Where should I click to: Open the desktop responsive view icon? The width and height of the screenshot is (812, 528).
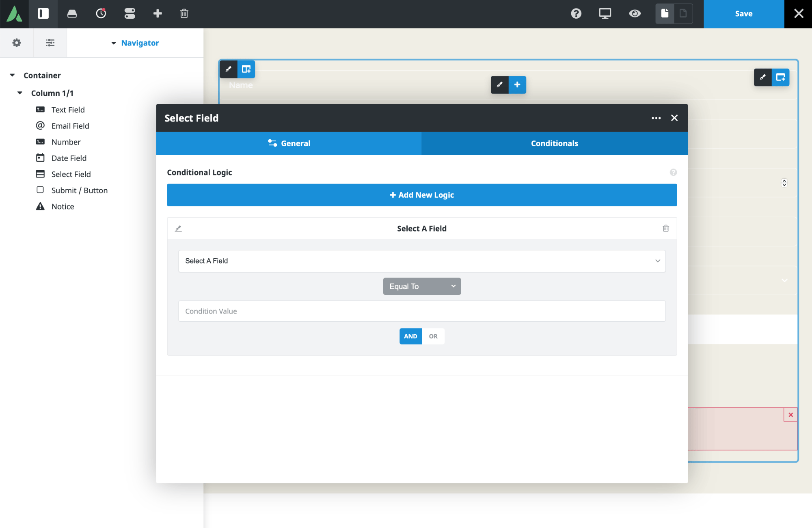coord(605,14)
